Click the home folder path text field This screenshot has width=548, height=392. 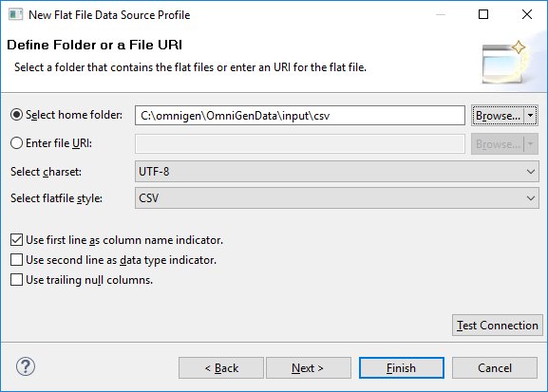[300, 115]
